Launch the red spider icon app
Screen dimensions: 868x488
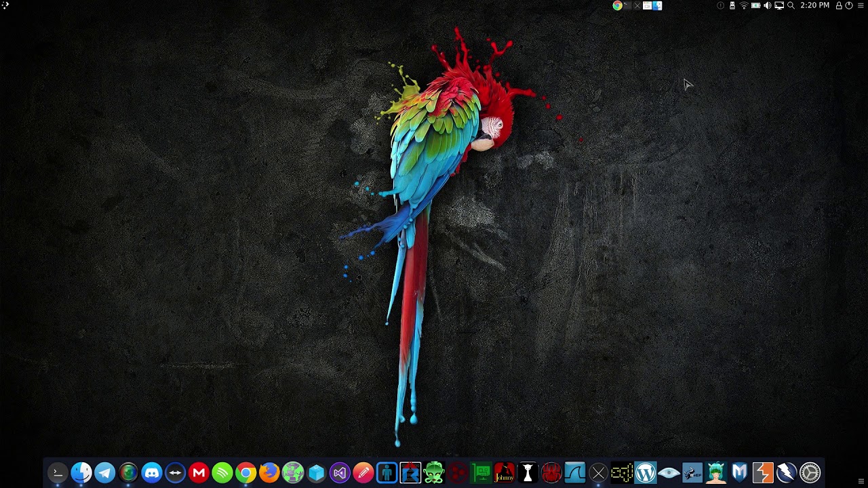click(x=551, y=472)
